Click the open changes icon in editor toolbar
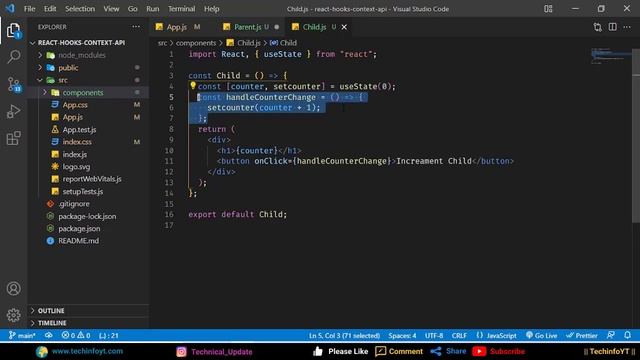Viewport: 640px width, 360px height. pos(598,27)
